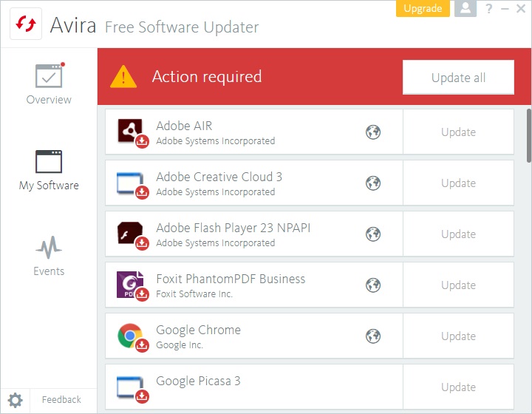
Task: Click the Update all button
Action: tap(458, 78)
